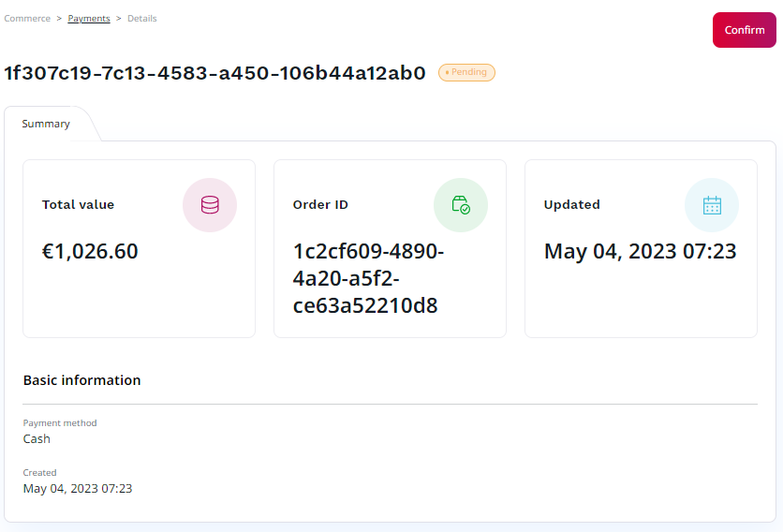The image size is (783, 532).
Task: Click the Cash payment method value
Action: tap(37, 439)
